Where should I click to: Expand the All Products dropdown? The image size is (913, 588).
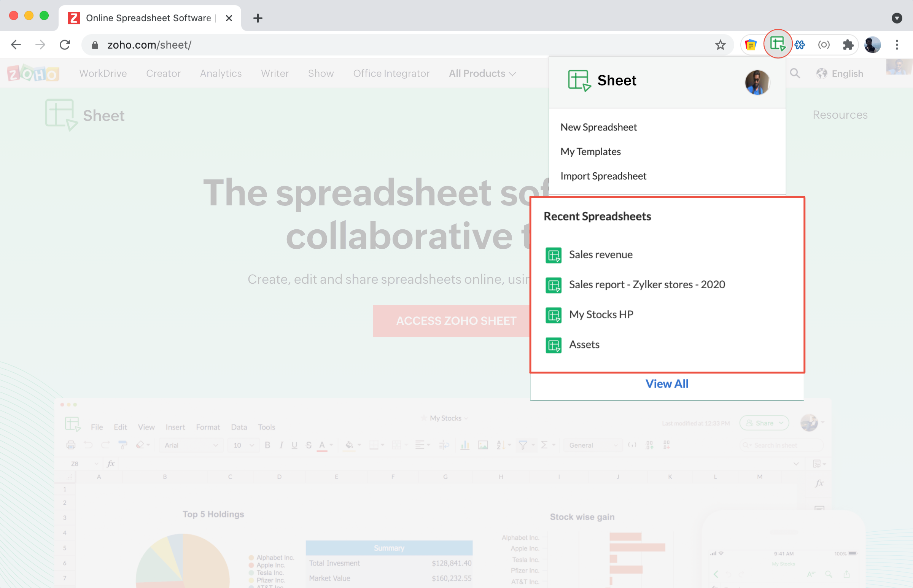pyautogui.click(x=482, y=73)
